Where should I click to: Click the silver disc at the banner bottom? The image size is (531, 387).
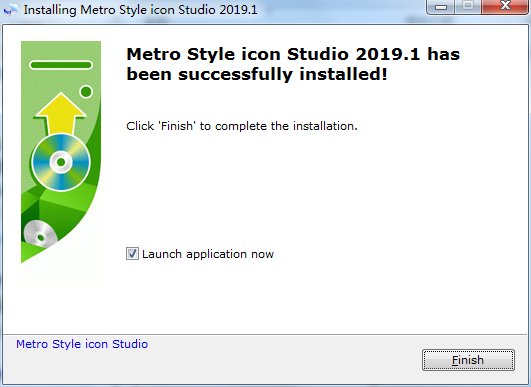pyautogui.click(x=40, y=234)
